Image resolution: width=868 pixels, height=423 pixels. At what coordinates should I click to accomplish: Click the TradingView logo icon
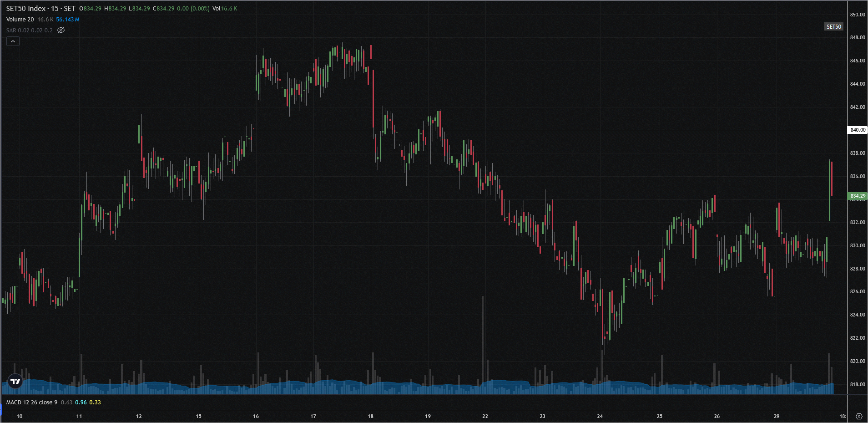pyautogui.click(x=15, y=381)
